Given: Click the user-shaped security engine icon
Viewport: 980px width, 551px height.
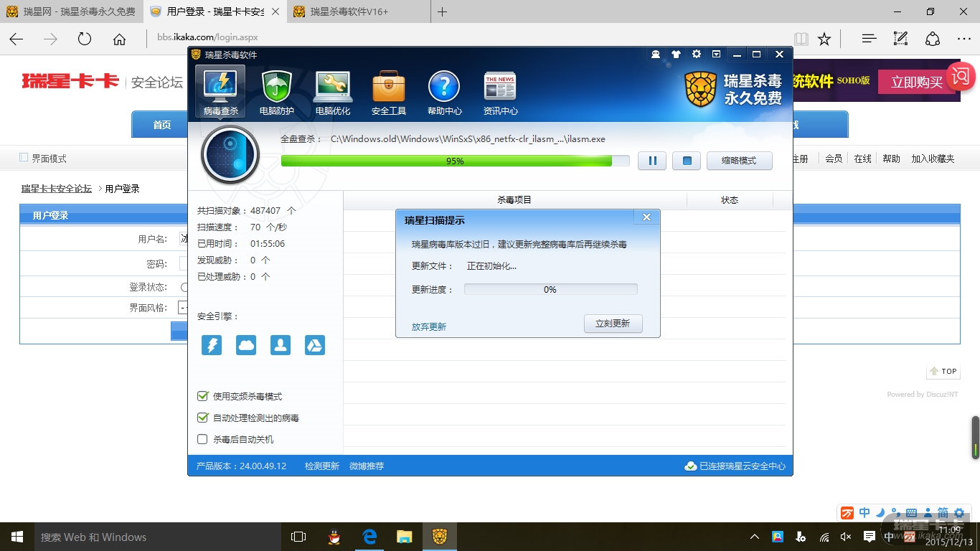Looking at the screenshot, I should [x=281, y=345].
